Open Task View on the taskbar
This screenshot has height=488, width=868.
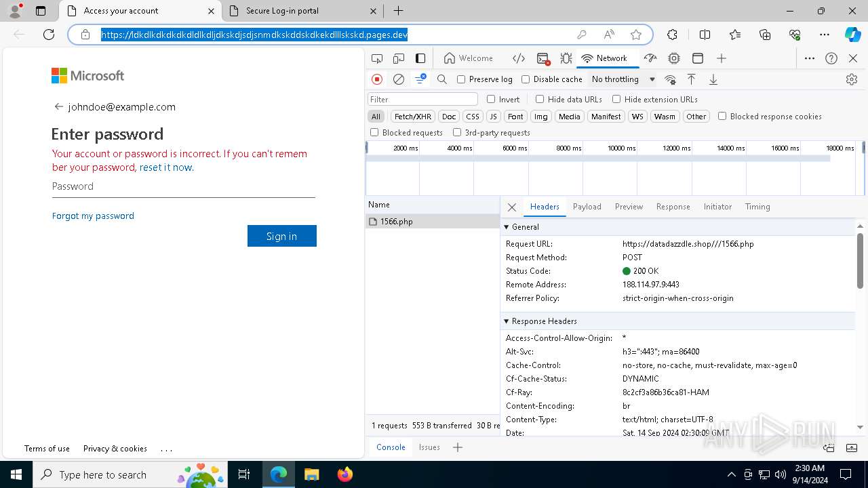pyautogui.click(x=245, y=474)
